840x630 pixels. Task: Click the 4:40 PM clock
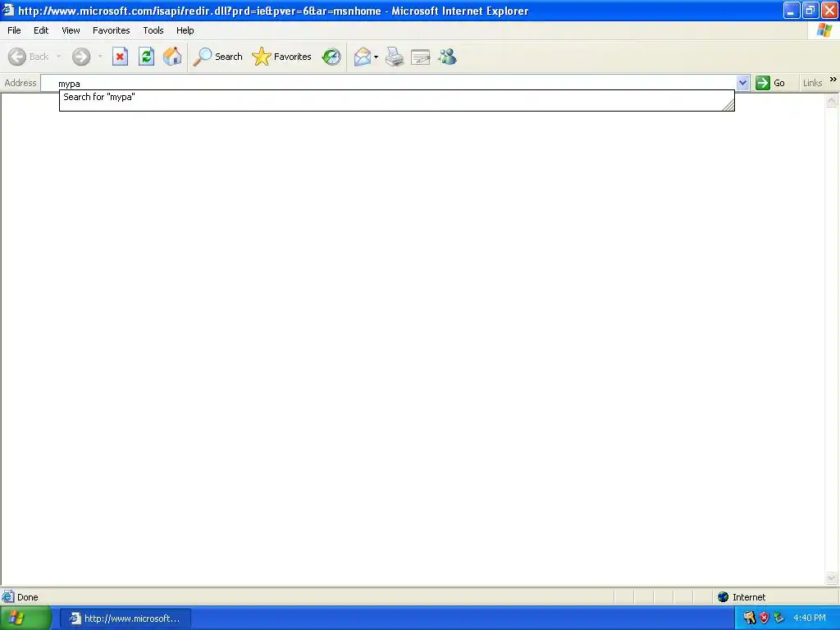point(810,619)
